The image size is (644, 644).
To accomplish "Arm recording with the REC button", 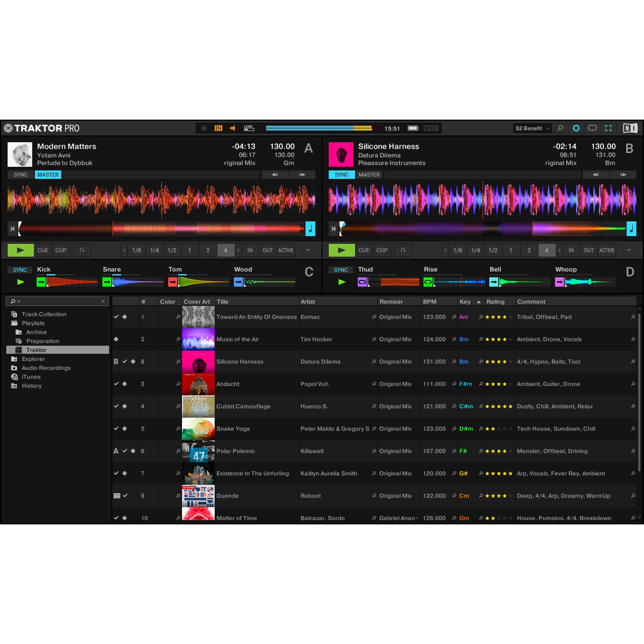I will click(x=431, y=128).
